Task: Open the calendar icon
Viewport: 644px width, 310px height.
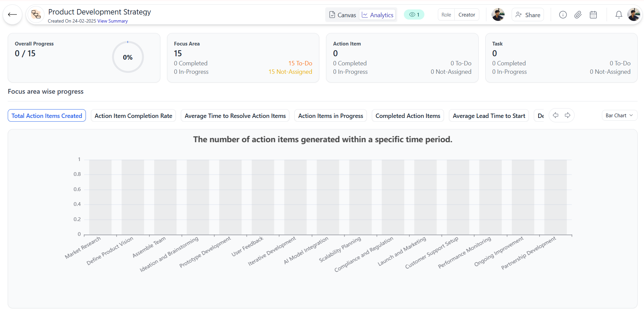Action: point(593,15)
